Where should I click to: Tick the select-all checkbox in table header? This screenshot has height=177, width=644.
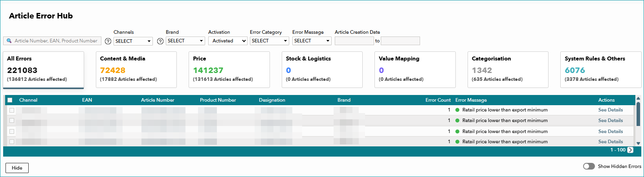click(10, 100)
